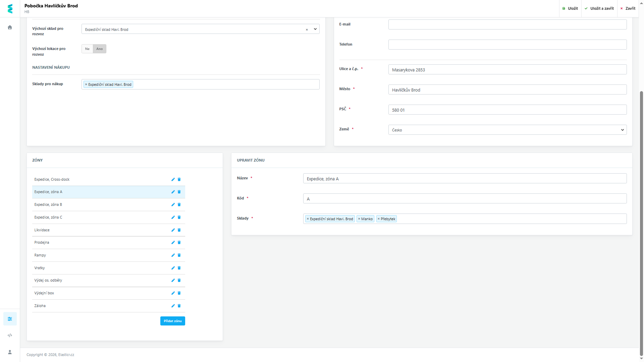
Task: Open the user profile sidebar icon
Action: [10, 352]
